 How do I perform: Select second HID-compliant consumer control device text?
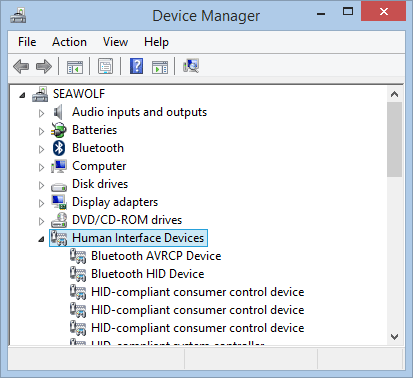[197, 310]
